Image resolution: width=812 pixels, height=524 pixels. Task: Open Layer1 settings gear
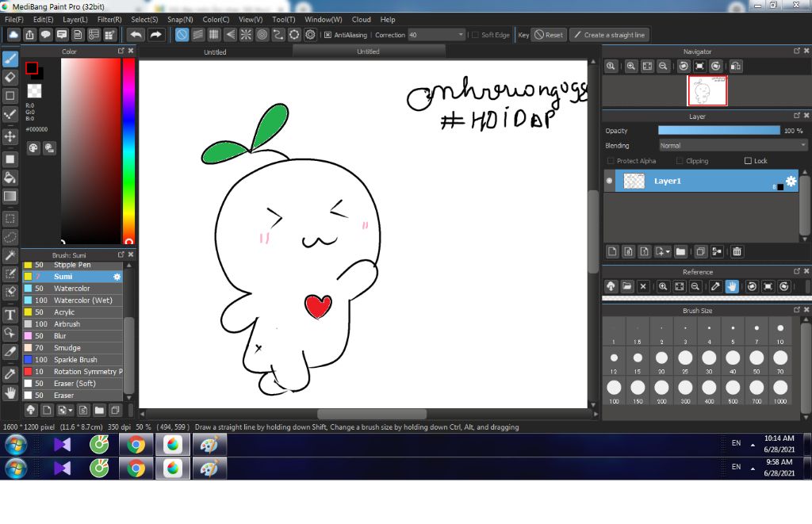coord(791,182)
